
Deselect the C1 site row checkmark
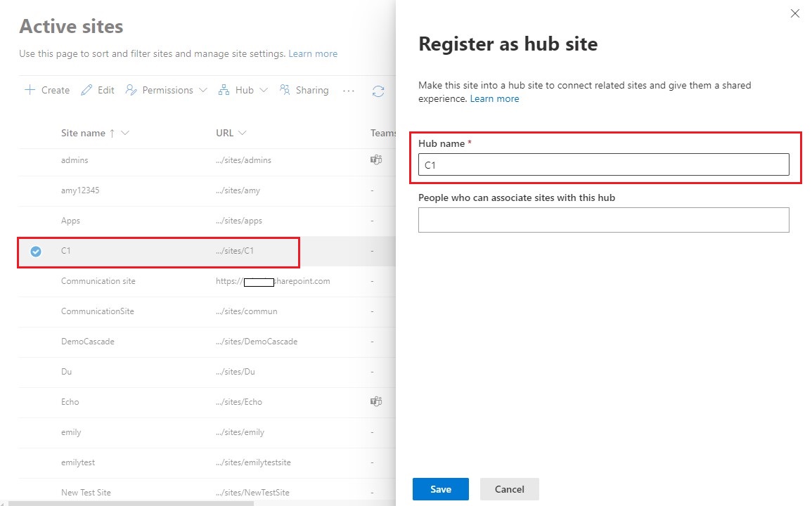pyautogui.click(x=36, y=251)
